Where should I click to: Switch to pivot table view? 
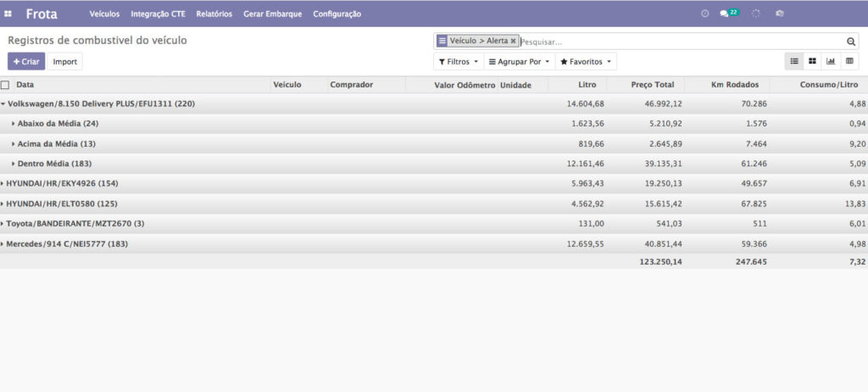click(849, 61)
